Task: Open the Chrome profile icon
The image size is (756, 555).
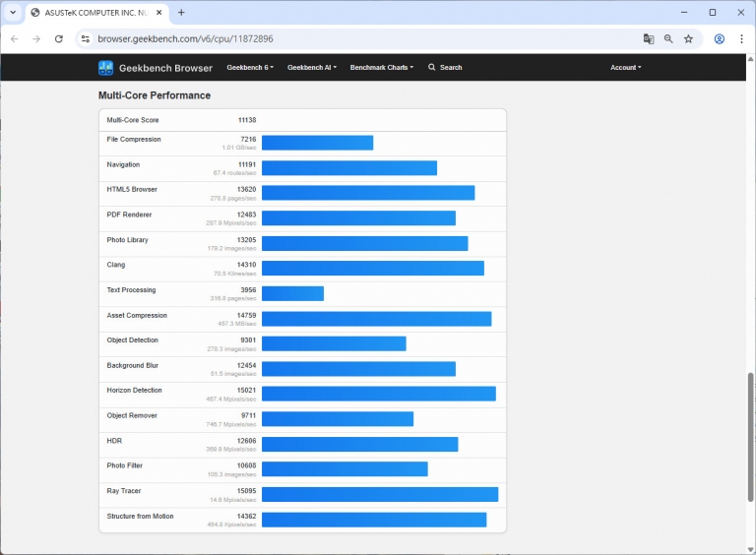Action: [x=719, y=39]
